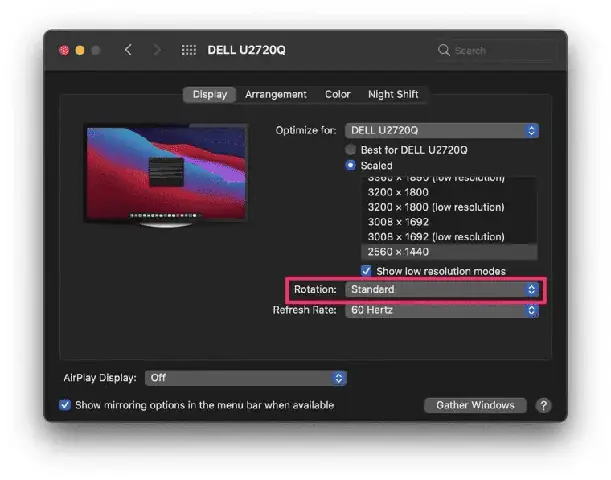Screen dimensions: 611x480
Task: Choose 3008 × 1692 (low resolution)
Action: click(x=449, y=236)
